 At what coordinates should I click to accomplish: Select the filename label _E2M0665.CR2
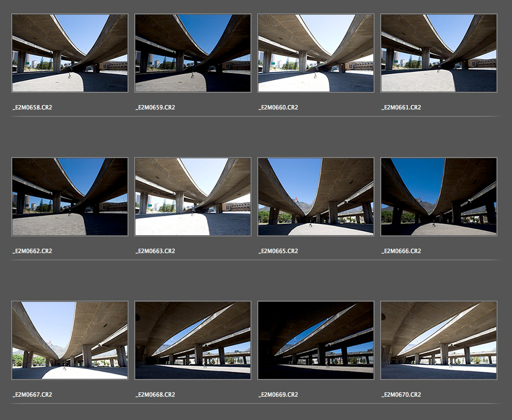coord(278,251)
